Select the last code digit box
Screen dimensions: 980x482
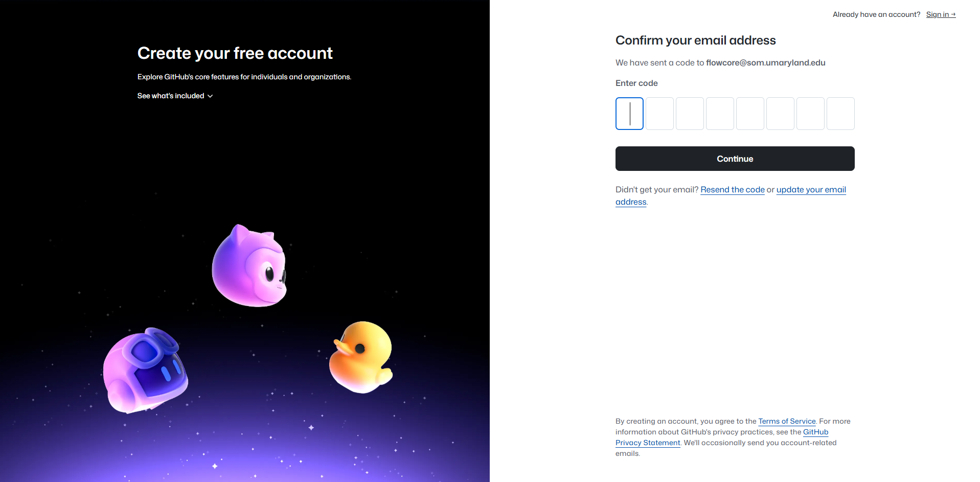[840, 114]
